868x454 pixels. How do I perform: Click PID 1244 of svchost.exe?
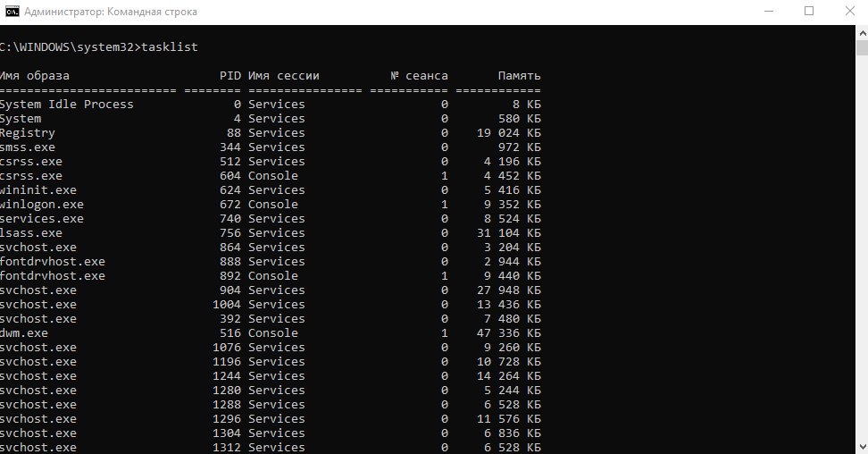pyautogui.click(x=227, y=376)
